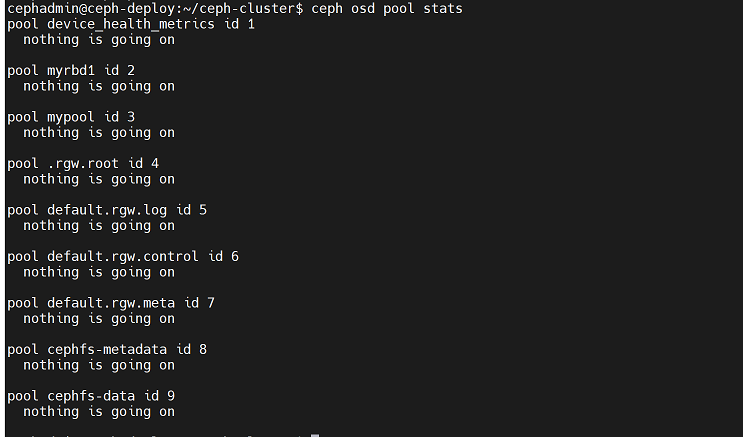Viewport: 743px width, 437px height.
Task: Click 'nothing is going on' under default.rgw.meta
Action: pyautogui.click(x=99, y=318)
